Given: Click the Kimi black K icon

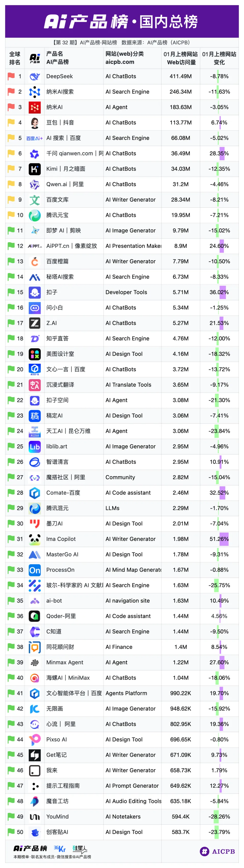Looking at the screenshot, I should (35, 169).
